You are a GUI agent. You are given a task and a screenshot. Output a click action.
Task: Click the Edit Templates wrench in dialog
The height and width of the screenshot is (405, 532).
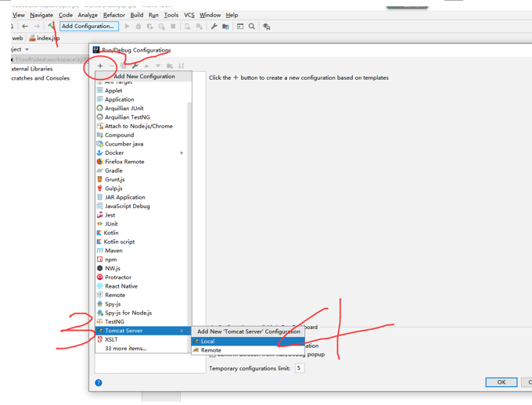click(135, 66)
